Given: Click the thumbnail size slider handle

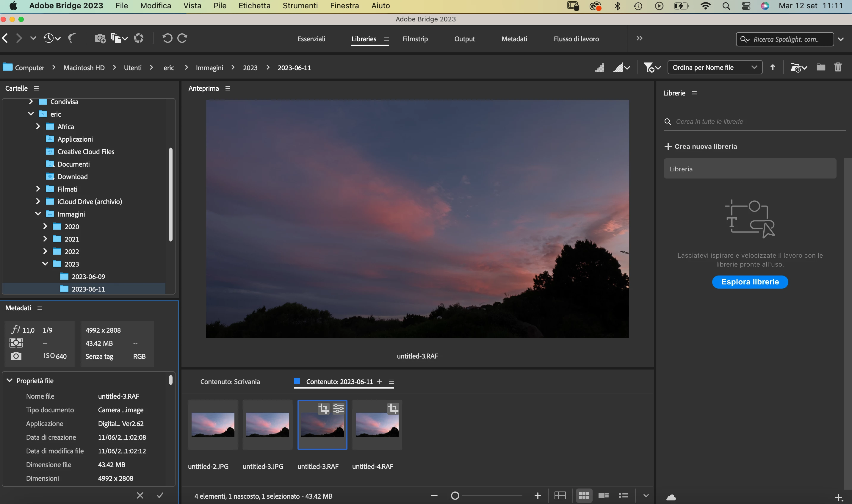Looking at the screenshot, I should pos(455,496).
